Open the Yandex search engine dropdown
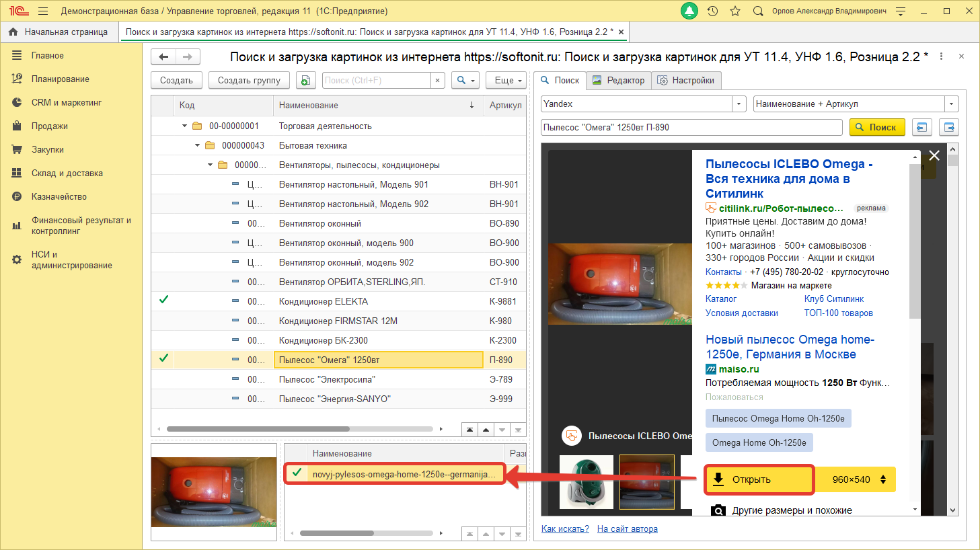The image size is (980, 550). pyautogui.click(x=740, y=104)
